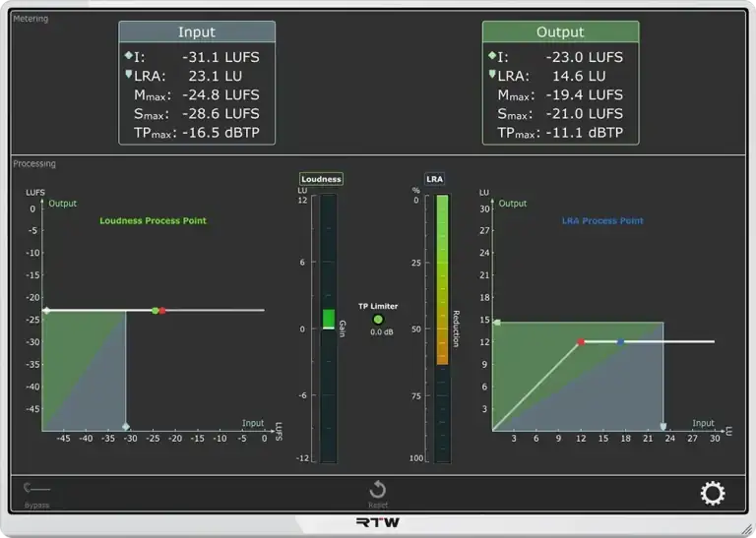756x538 pixels.
Task: Click the Output Smax -21.0 LUFS value
Action: (585, 114)
